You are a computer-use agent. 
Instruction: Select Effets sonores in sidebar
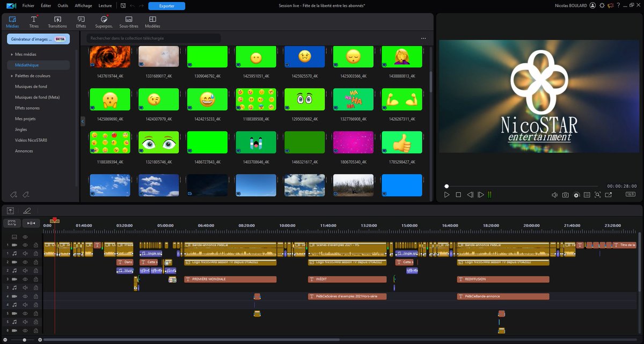coord(28,108)
